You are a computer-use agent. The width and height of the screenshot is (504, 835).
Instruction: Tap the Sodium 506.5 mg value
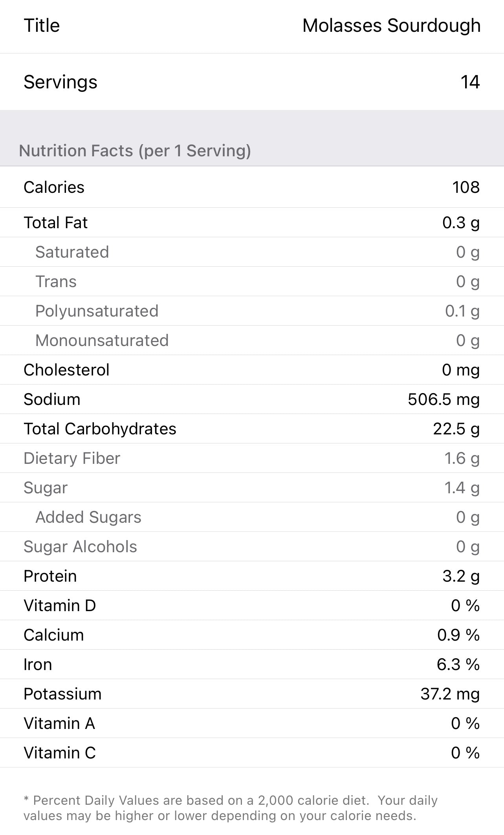(x=444, y=399)
